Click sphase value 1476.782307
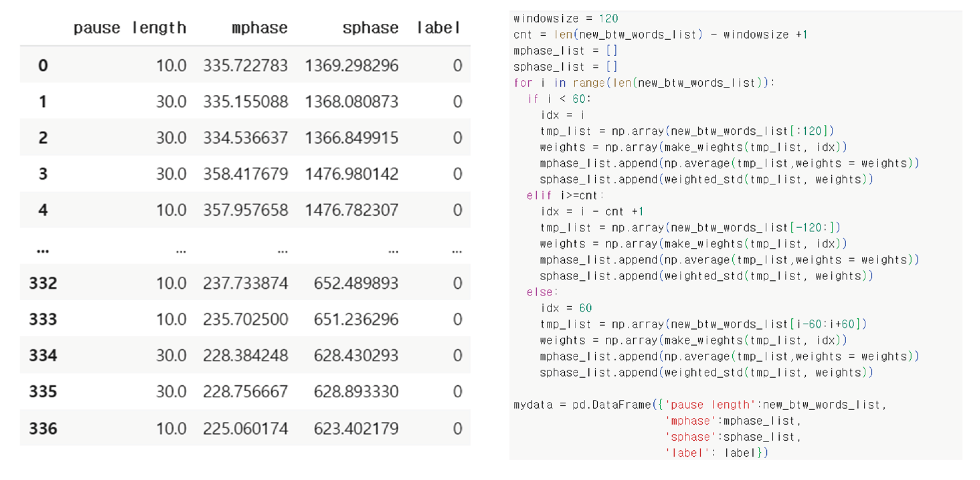980x480 pixels. coord(352,210)
